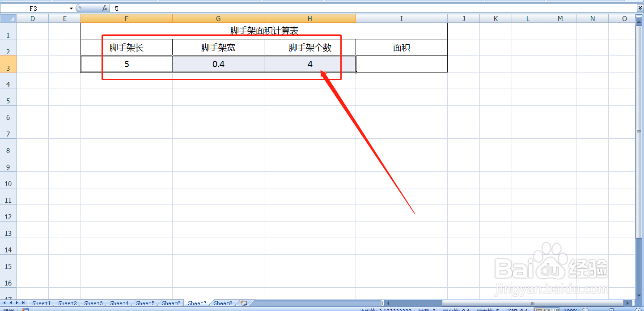
Task: Select column E header
Action: click(x=65, y=18)
